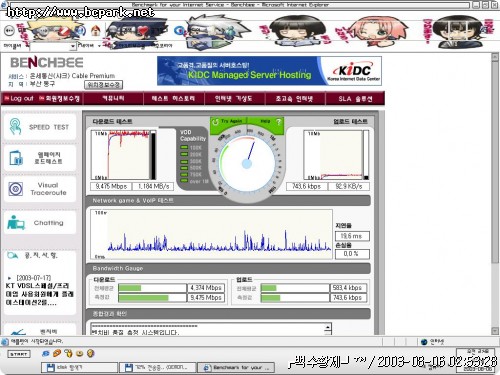Open the Speed Test sidebar item
Screen dimensions: 500x375
coord(39,127)
